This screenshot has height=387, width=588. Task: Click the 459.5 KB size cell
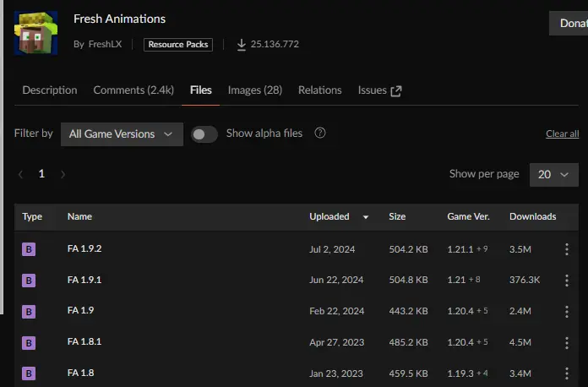[x=408, y=373]
